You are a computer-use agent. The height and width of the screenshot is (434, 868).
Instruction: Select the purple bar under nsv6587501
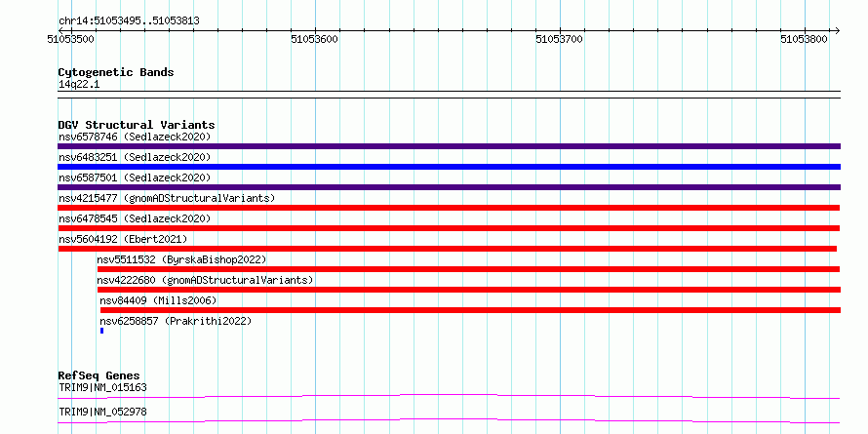[x=449, y=187]
